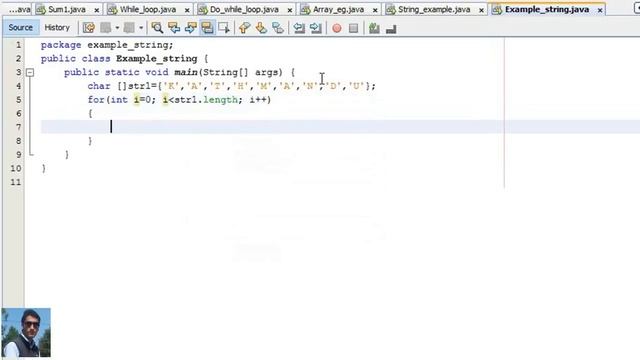Comment the selected code icon

click(374, 28)
